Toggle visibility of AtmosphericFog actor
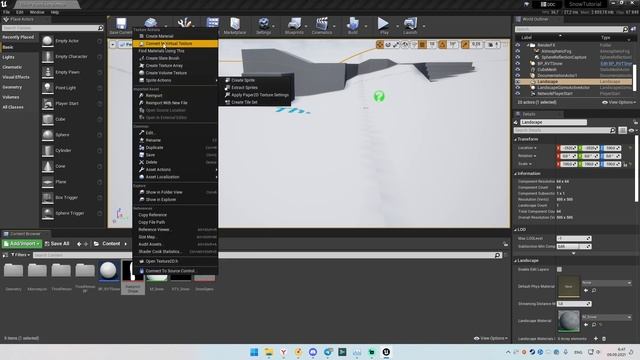The width and height of the screenshot is (640, 360). point(518,51)
